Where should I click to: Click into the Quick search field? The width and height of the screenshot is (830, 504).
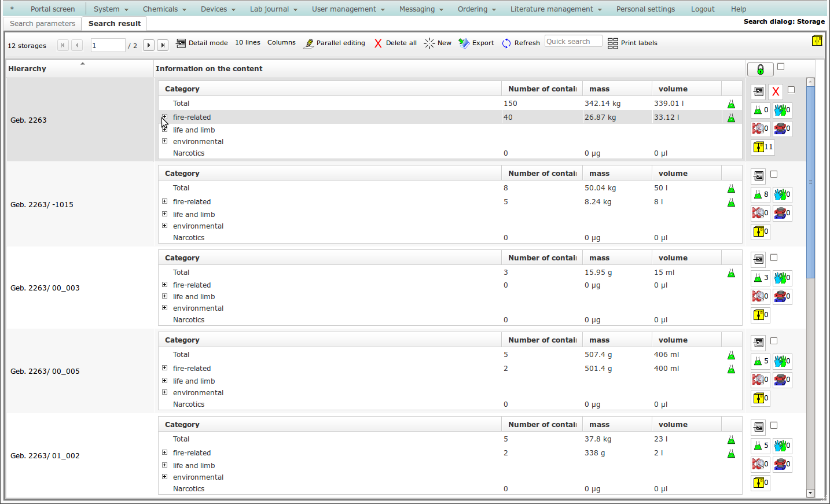point(573,42)
